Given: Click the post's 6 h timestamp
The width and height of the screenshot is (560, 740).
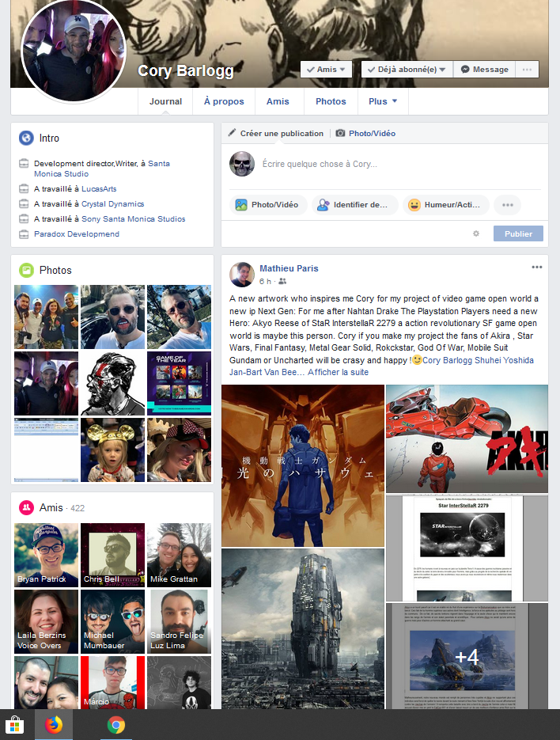Looking at the screenshot, I should pos(265,282).
